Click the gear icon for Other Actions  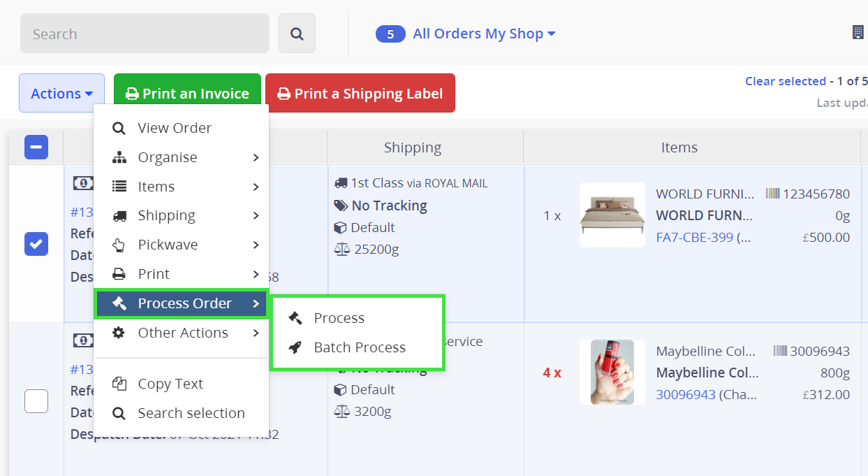pos(119,333)
